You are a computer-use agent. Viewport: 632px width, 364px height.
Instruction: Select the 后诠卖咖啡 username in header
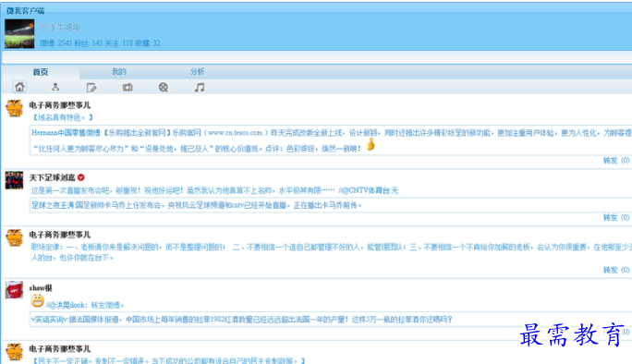pyautogui.click(x=60, y=28)
